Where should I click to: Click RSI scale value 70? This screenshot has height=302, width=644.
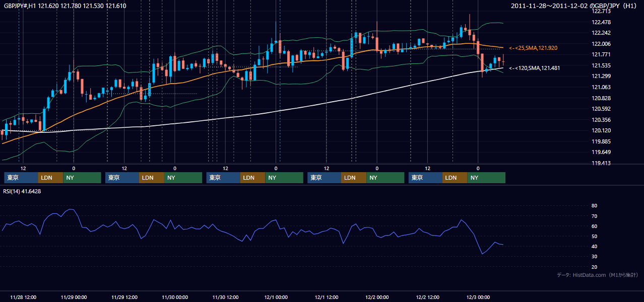(x=594, y=216)
